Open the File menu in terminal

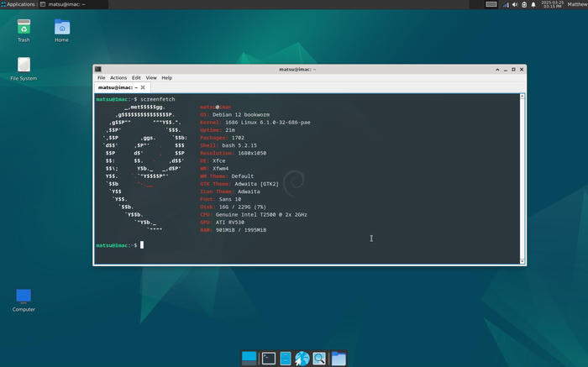[102, 77]
